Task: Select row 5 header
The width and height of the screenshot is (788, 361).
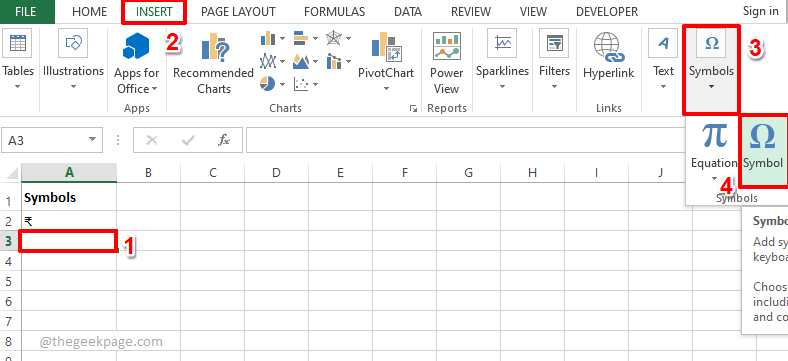Action: [x=10, y=281]
